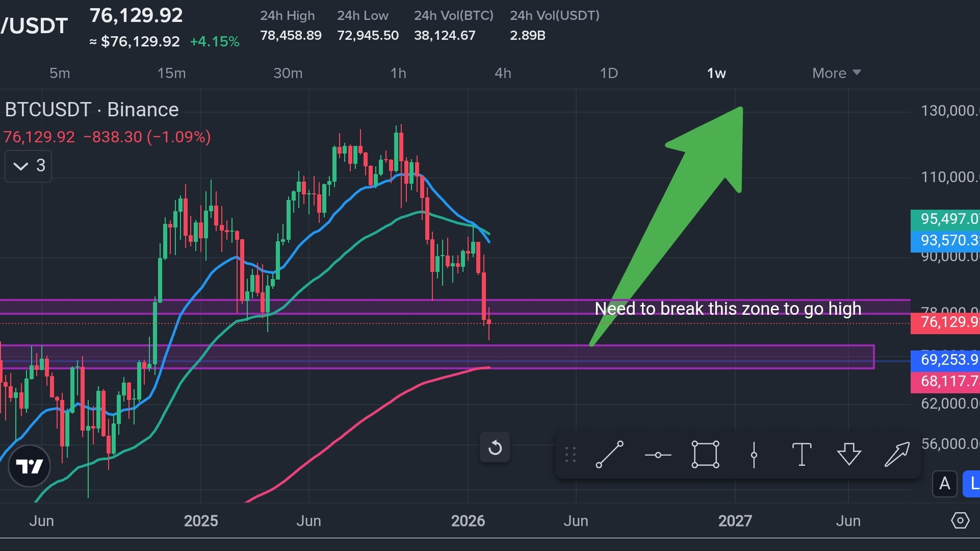Expand the 3 indicators legend chevron
980x551 pixels.
tap(21, 166)
